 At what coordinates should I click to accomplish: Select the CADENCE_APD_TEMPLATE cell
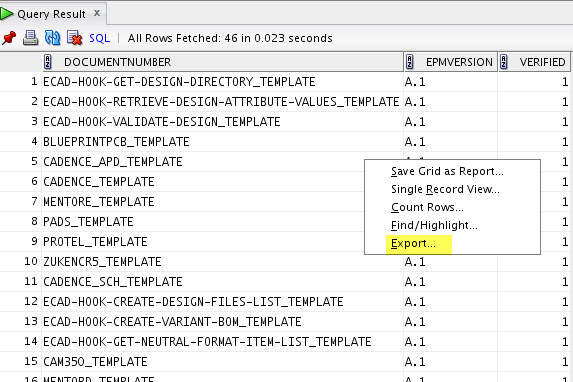[203, 162]
